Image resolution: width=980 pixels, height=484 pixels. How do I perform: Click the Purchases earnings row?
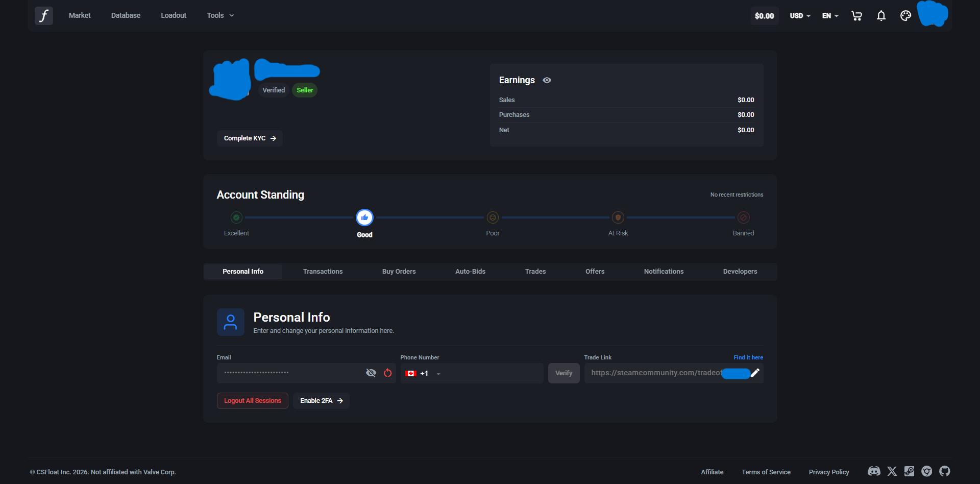tap(626, 115)
